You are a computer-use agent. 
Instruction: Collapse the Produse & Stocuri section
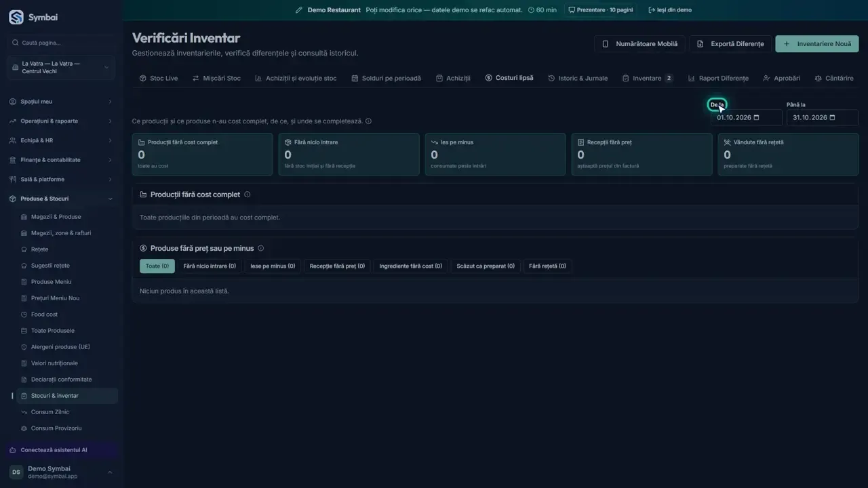tap(61, 199)
